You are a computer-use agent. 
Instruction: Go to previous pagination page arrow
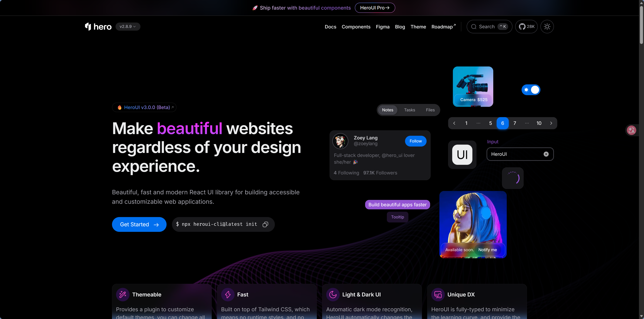(454, 123)
